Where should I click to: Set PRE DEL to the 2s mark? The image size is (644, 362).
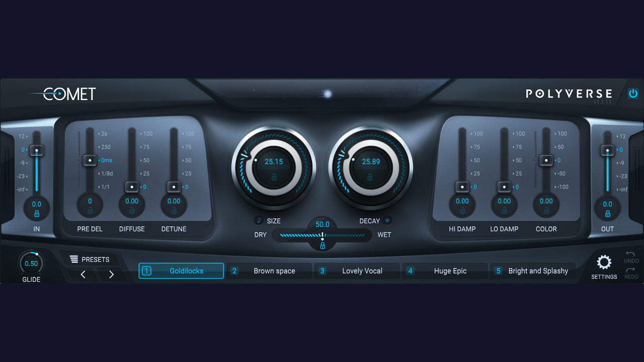[x=104, y=134]
